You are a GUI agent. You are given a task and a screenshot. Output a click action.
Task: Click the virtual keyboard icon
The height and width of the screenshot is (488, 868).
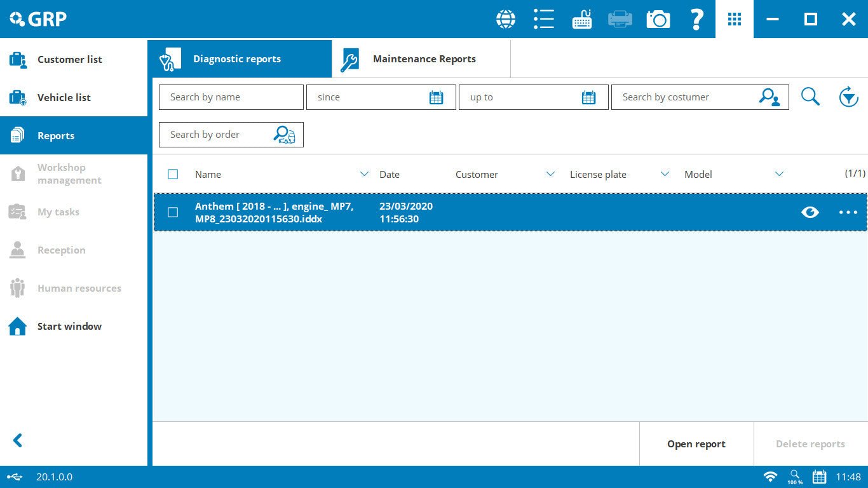pos(582,19)
